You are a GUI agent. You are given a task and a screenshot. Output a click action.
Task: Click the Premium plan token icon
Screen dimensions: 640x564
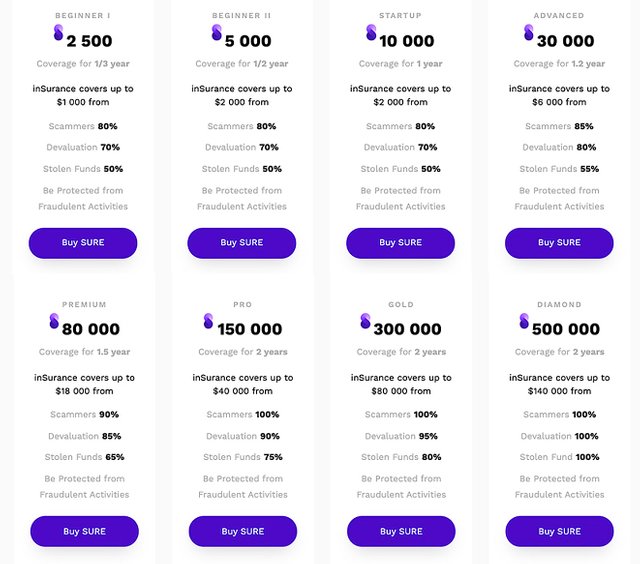pos(54,321)
